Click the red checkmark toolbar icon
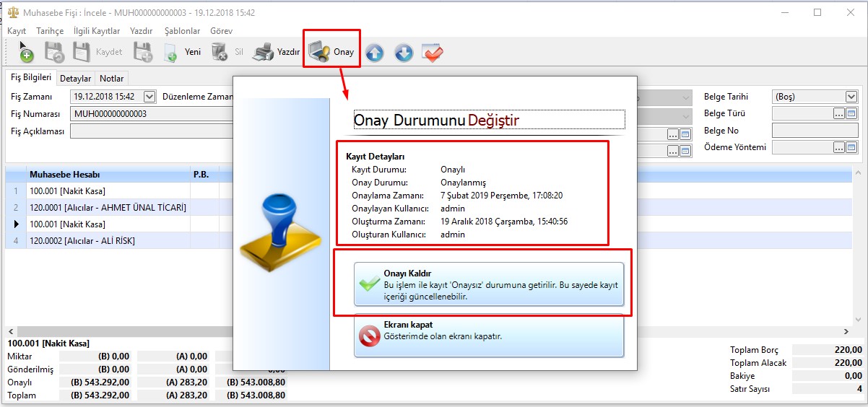Viewport: 868px width, 407px height. click(x=433, y=53)
